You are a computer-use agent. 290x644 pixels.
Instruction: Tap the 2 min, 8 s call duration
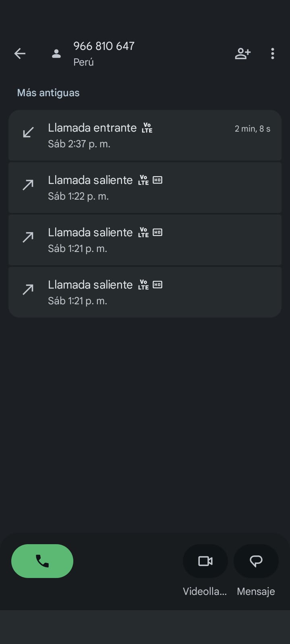[x=253, y=129]
